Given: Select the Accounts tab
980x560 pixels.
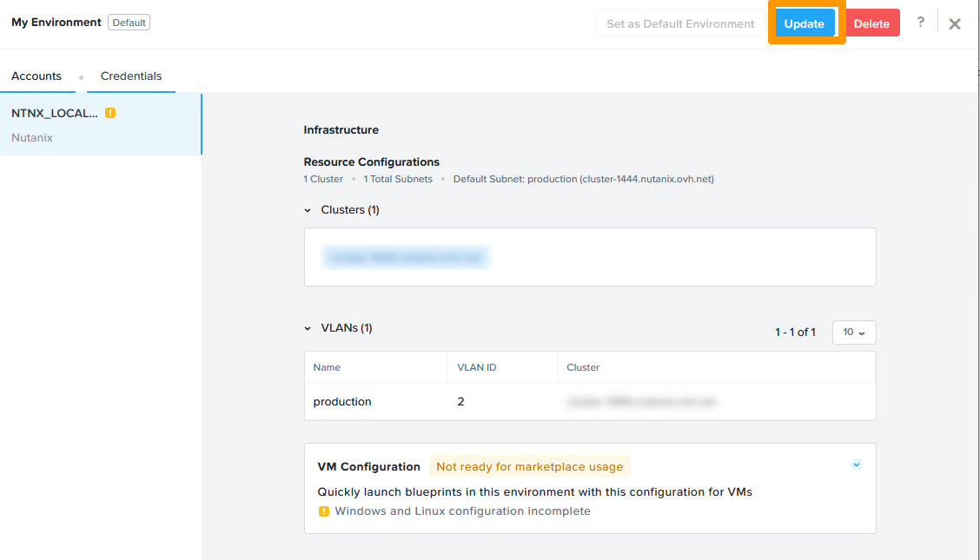Looking at the screenshot, I should tap(36, 76).
